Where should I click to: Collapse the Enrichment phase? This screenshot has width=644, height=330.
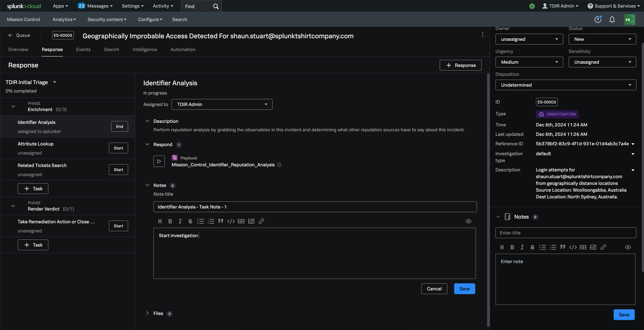click(13, 107)
